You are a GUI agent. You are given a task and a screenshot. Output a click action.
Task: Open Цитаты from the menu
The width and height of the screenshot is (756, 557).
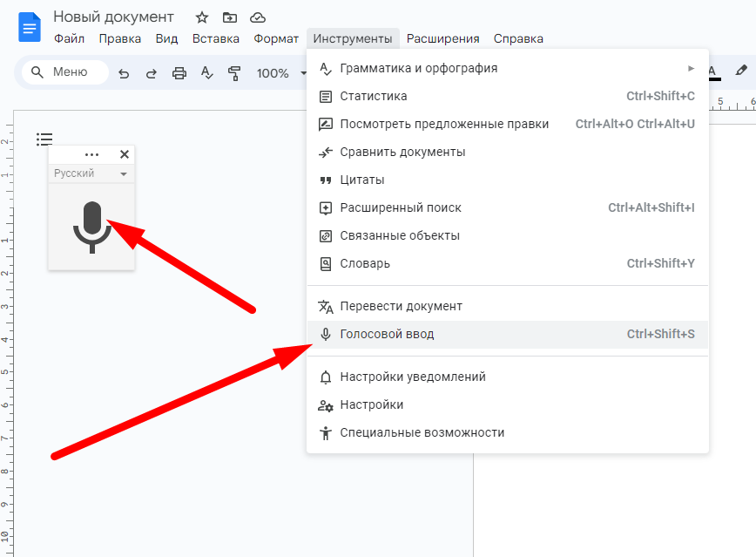508,180
